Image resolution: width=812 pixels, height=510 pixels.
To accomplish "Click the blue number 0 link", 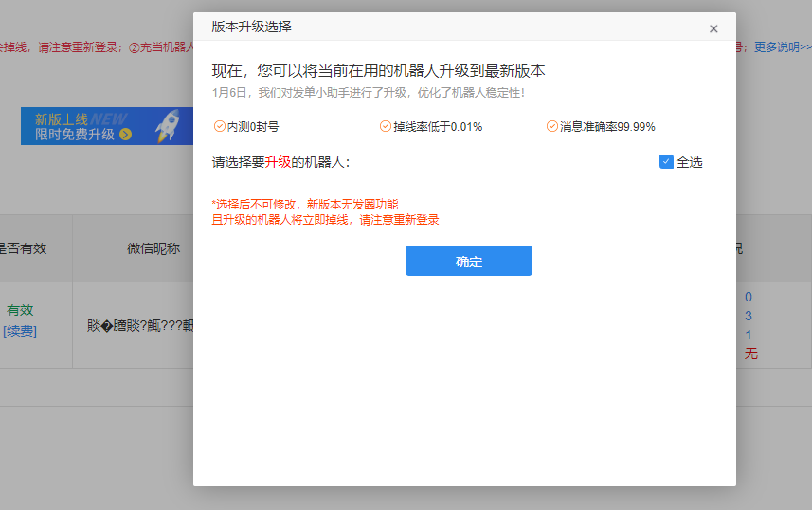I will [749, 297].
